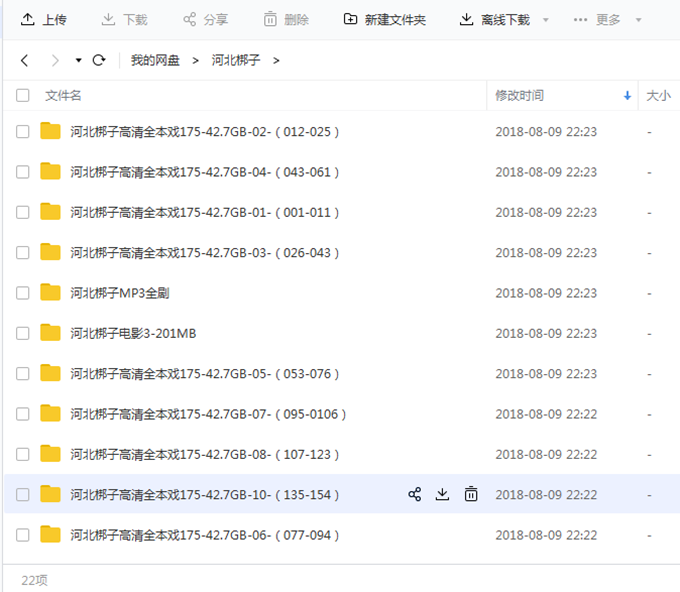Screen dimensions: 680x592
Task: Open 河北梆子高清全本戏175-42.7GB-02- (012-025)
Action: [205, 131]
